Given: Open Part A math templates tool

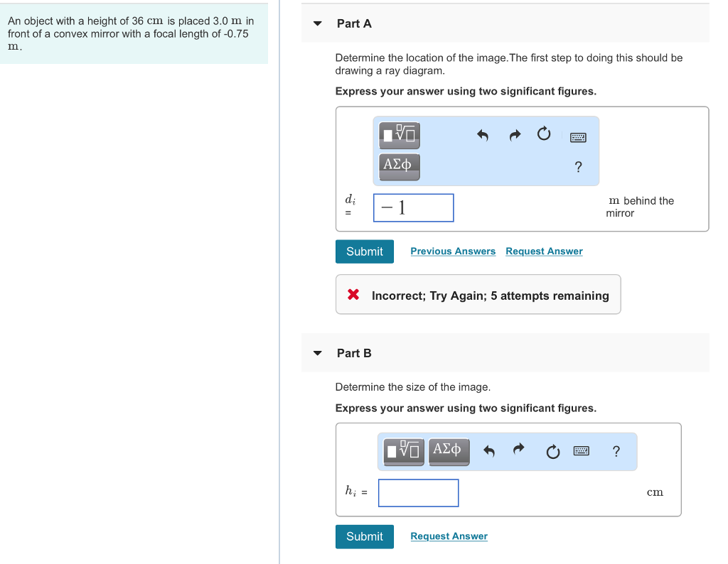Looking at the screenshot, I should click(400, 133).
